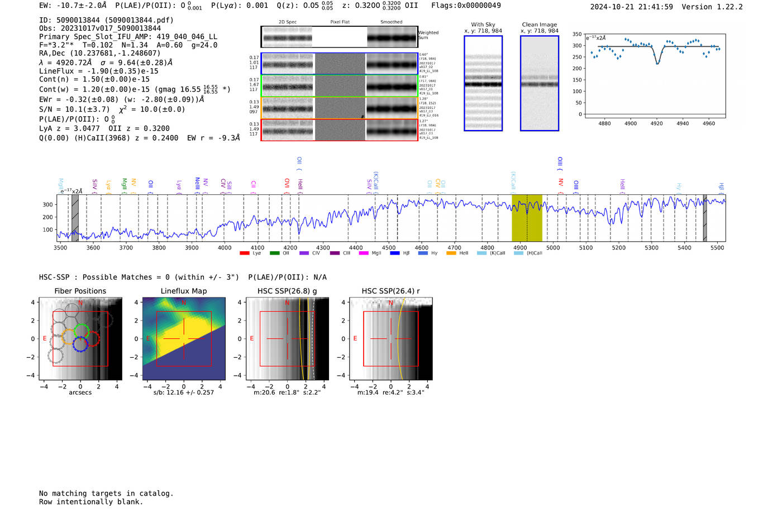Click the blue dashed fiber circle
Screen dimensions: 782x532
[80, 344]
